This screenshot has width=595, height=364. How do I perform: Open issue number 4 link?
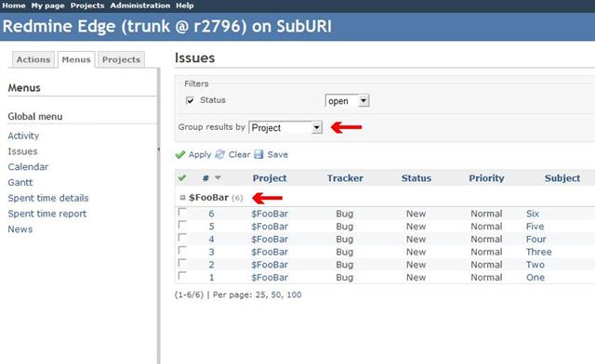[211, 240]
